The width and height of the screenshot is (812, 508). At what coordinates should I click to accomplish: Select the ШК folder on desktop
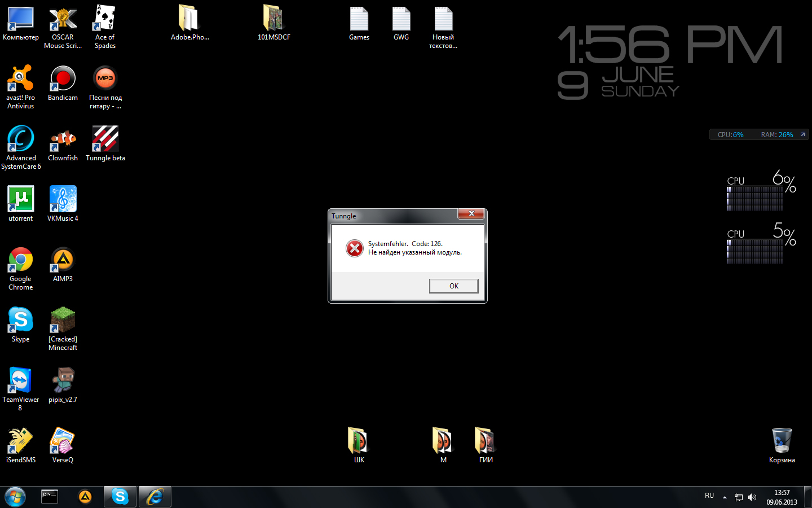click(359, 446)
